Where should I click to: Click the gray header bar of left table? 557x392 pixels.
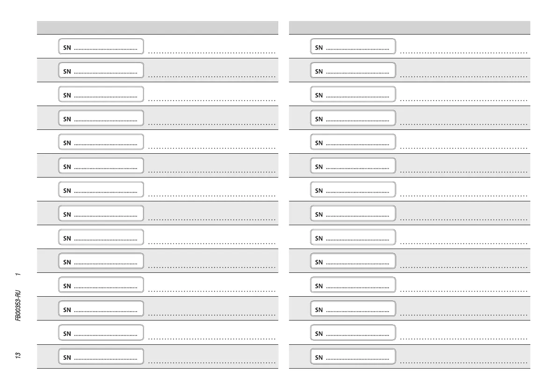click(x=157, y=28)
